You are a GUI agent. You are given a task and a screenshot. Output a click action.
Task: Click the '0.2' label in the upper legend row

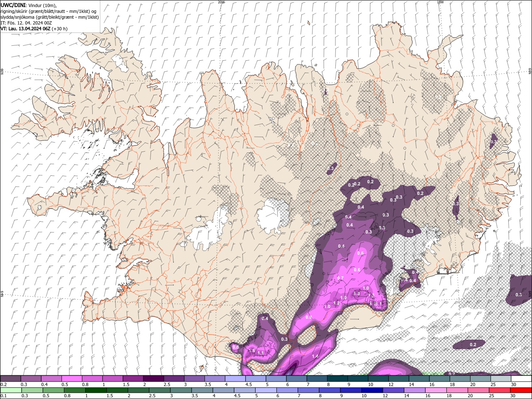(x=3, y=384)
